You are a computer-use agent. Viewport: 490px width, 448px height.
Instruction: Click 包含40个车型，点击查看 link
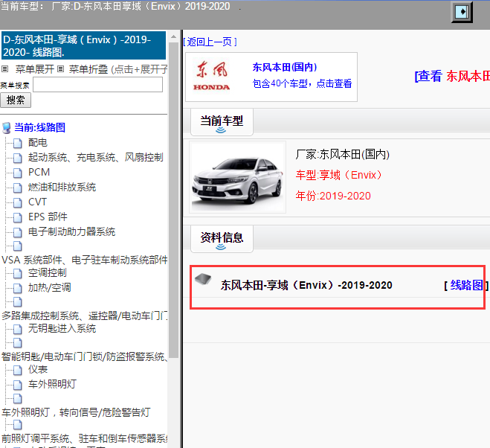tap(302, 83)
